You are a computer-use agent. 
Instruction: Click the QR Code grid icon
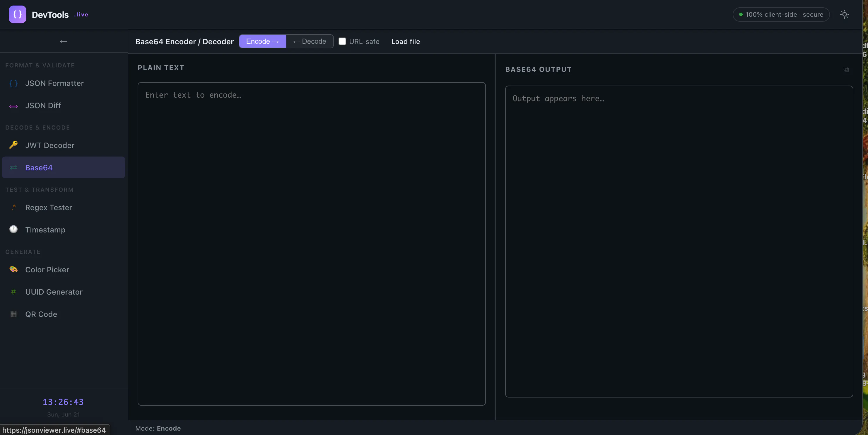pyautogui.click(x=13, y=314)
